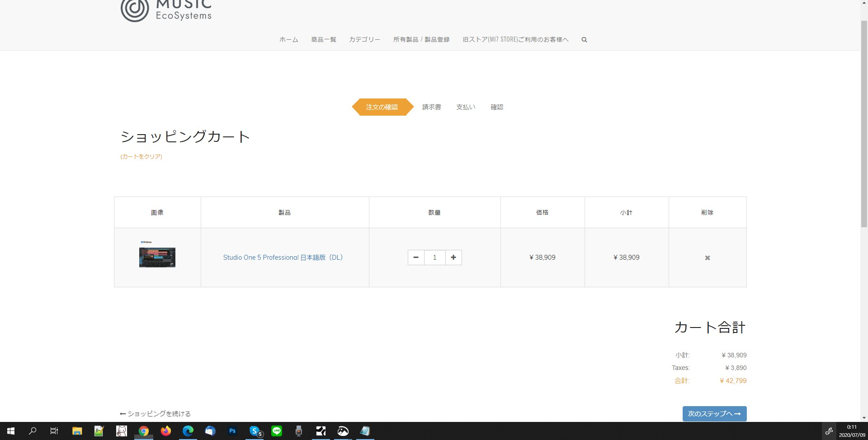This screenshot has width=868, height=440.
Task: Open Microsoft Edge from taskbar
Action: (188, 431)
